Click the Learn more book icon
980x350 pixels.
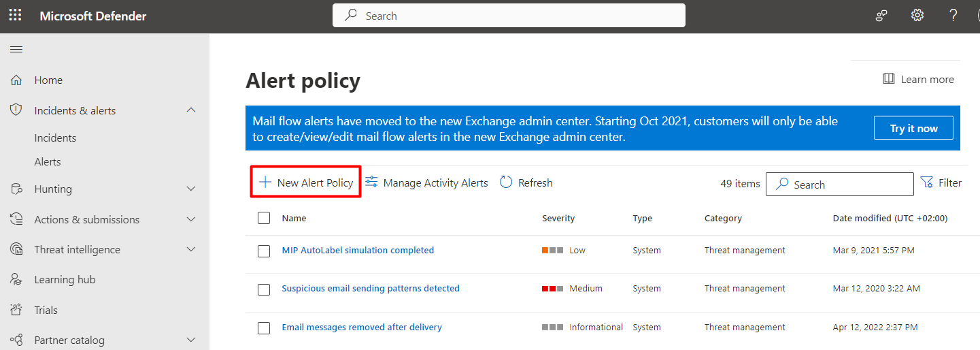click(889, 79)
